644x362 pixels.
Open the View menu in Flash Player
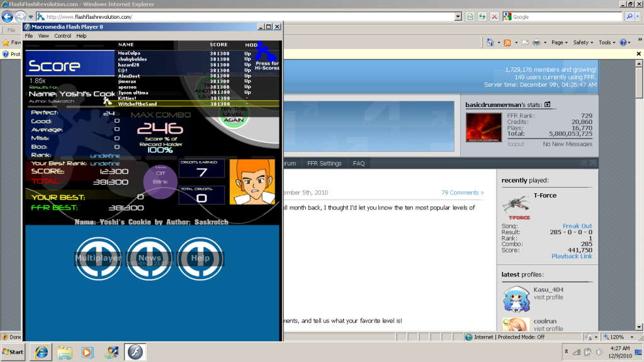[x=43, y=36]
